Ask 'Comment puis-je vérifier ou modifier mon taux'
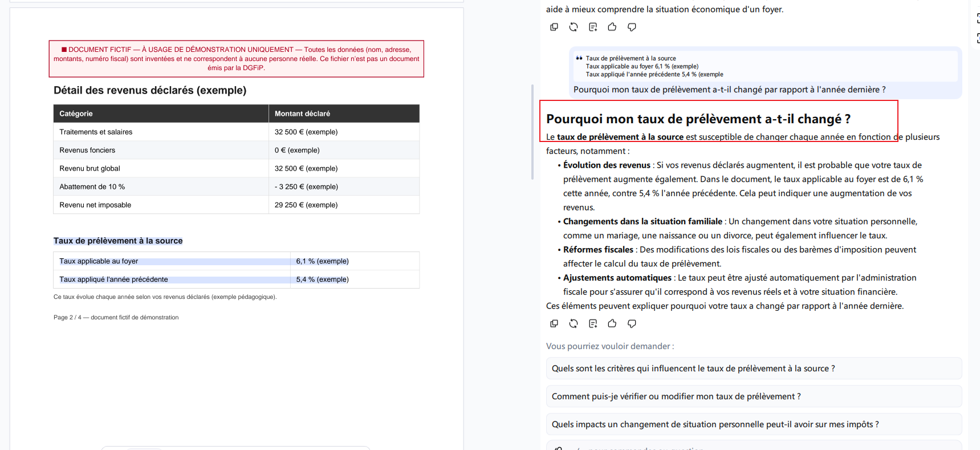The height and width of the screenshot is (450, 980). point(754,396)
